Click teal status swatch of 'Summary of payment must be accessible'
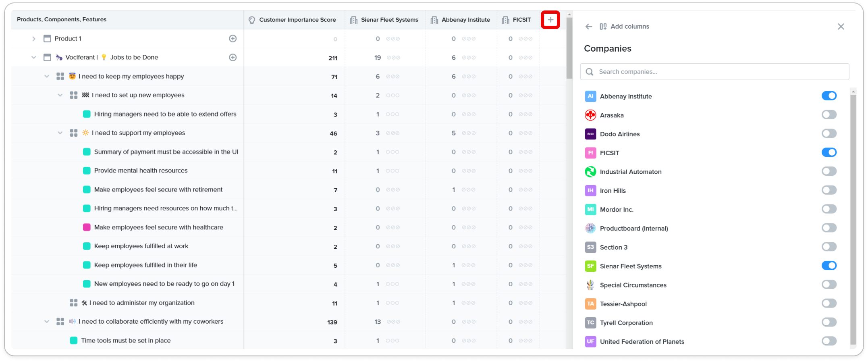Viewport: 868px width, 362px height. coord(87,152)
